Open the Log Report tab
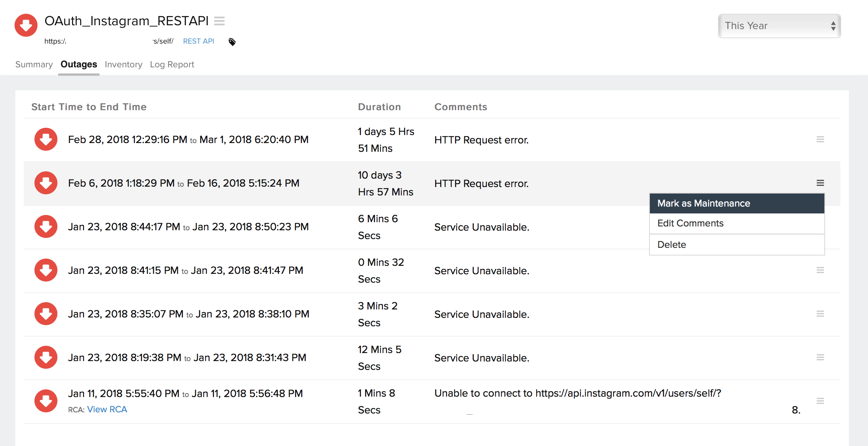The width and height of the screenshot is (868, 446). click(172, 64)
